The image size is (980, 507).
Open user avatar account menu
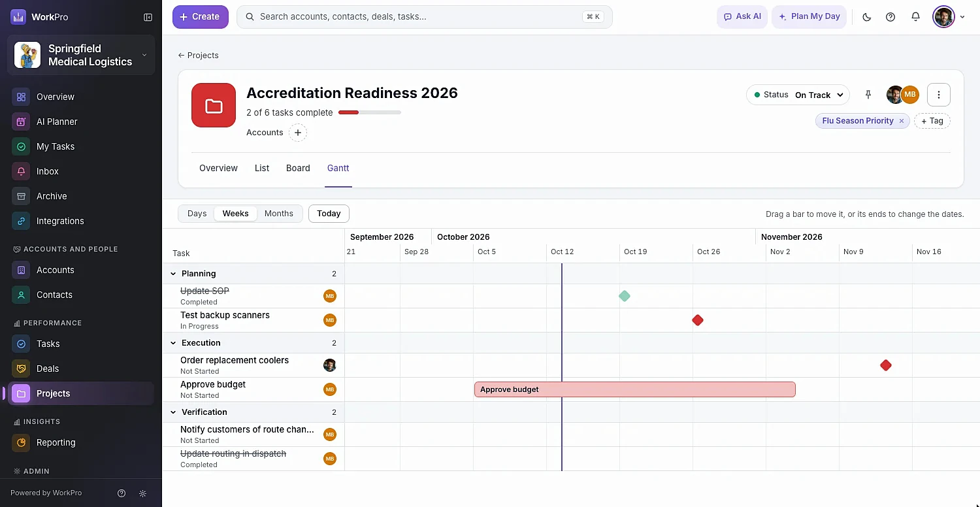(x=949, y=17)
